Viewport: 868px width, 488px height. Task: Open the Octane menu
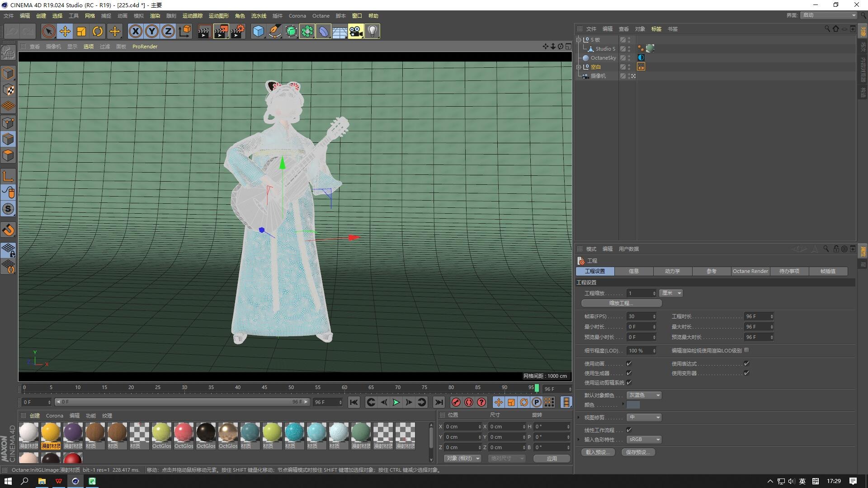pos(321,16)
